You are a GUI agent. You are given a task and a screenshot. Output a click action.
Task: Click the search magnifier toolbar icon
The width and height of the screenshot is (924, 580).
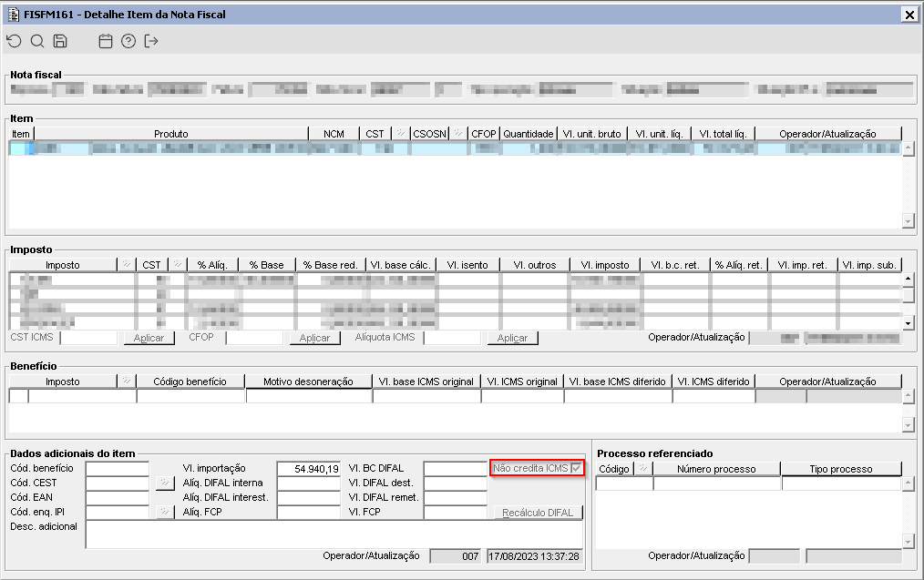[37, 41]
